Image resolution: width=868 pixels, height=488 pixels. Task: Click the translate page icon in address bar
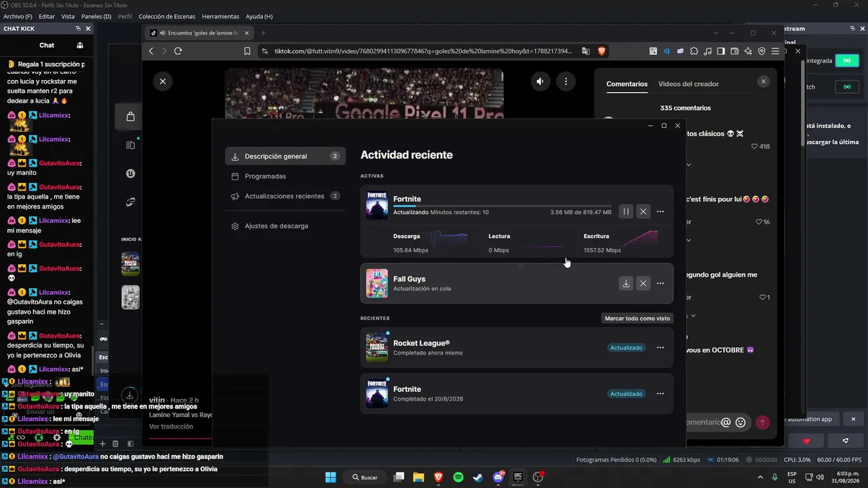tap(585, 51)
